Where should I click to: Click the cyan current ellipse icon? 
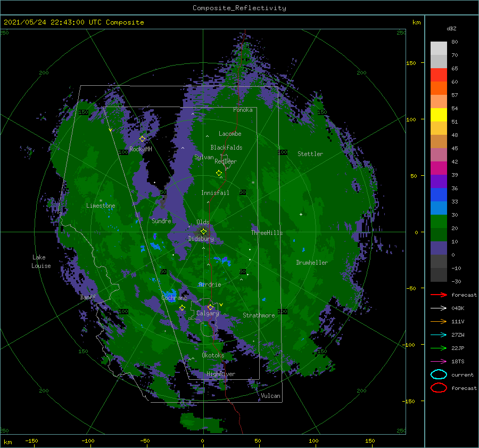pos(439,374)
